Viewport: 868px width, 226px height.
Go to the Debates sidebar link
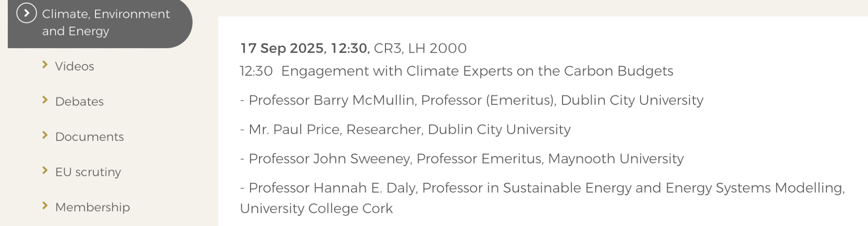79,101
